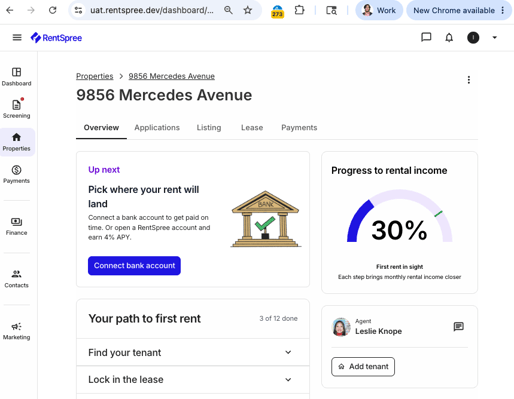Viewport: 514px width, 399px height.
Task: Open site information icon in address bar
Action: pos(78,10)
